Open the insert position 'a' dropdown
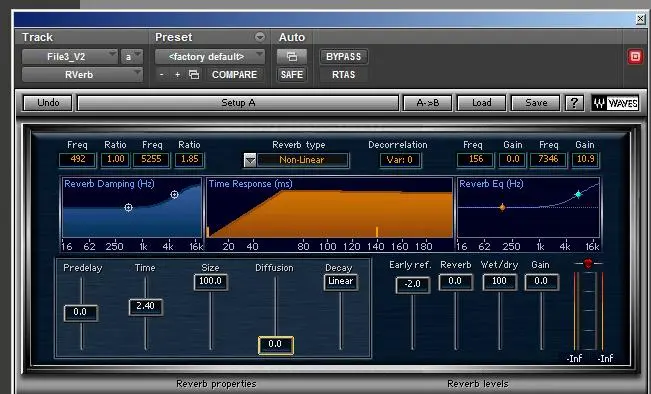Screen dimensions: 651x394 click(x=132, y=56)
